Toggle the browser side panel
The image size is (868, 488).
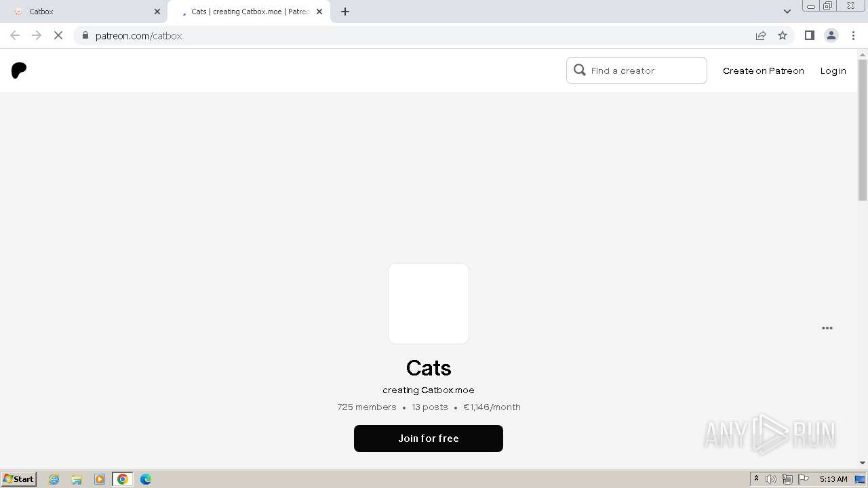[810, 36]
